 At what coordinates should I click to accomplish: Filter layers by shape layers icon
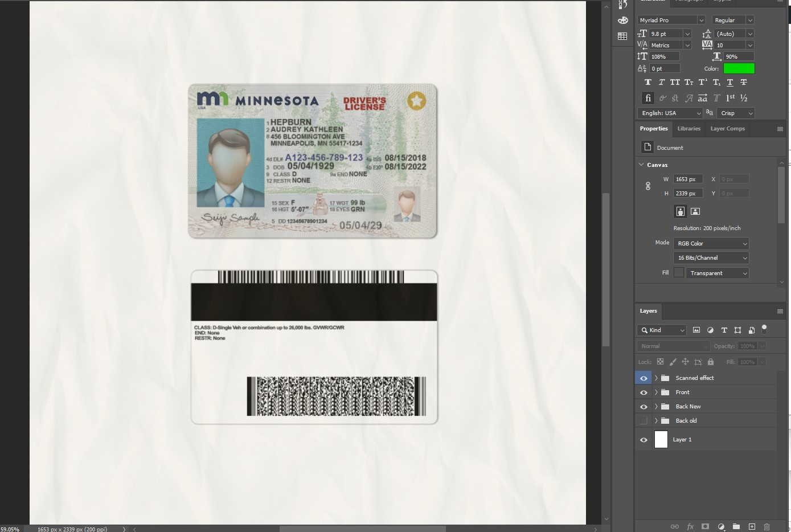(x=737, y=330)
